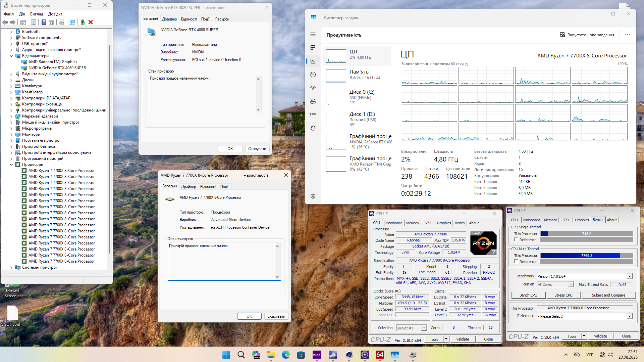This screenshot has width=644, height=362.
Task: Open Task Manager settings gear icon
Action: [x=313, y=196]
